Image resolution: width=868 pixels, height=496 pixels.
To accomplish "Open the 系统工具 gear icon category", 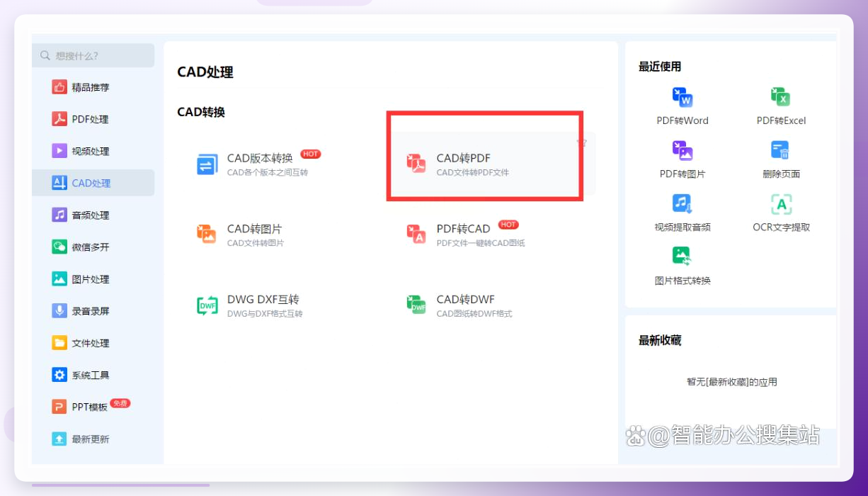I will [x=59, y=375].
